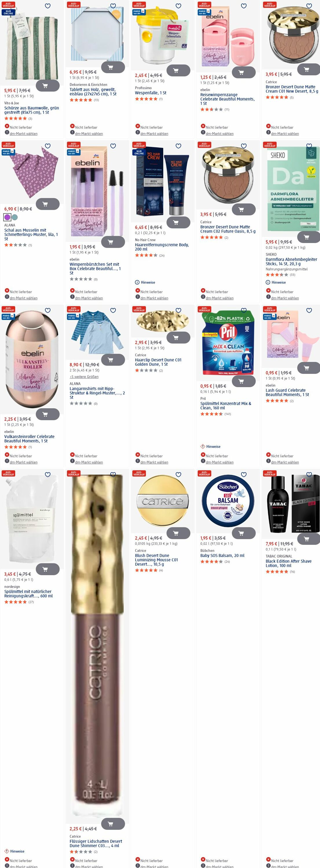Add Vulkansteinroller to shopping cart
The width and height of the screenshot is (320, 868).
click(x=47, y=414)
